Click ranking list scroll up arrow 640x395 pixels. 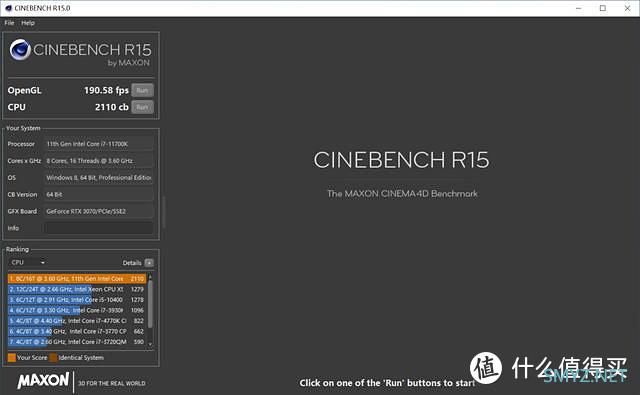coord(150,277)
